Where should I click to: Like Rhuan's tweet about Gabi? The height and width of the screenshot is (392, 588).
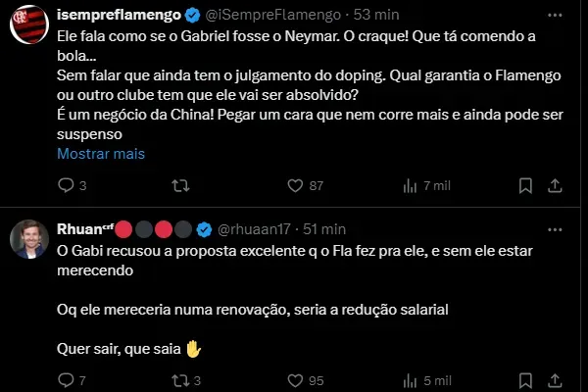click(295, 380)
